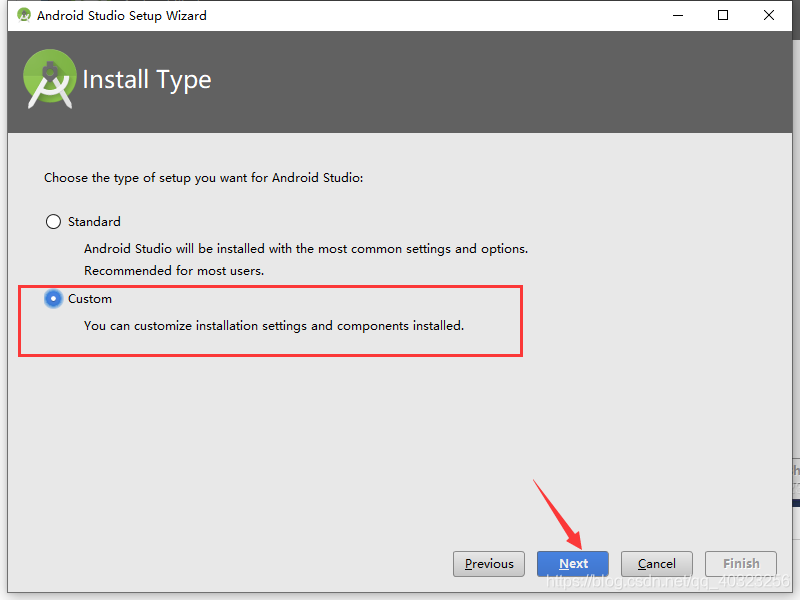
Task: Select the Custom install type radio button
Action: [x=53, y=298]
